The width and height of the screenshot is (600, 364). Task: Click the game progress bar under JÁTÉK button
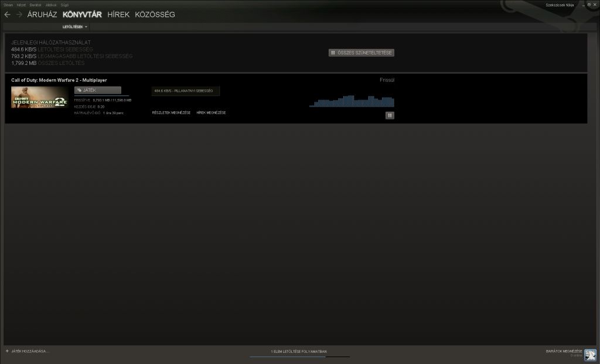[x=101, y=95]
